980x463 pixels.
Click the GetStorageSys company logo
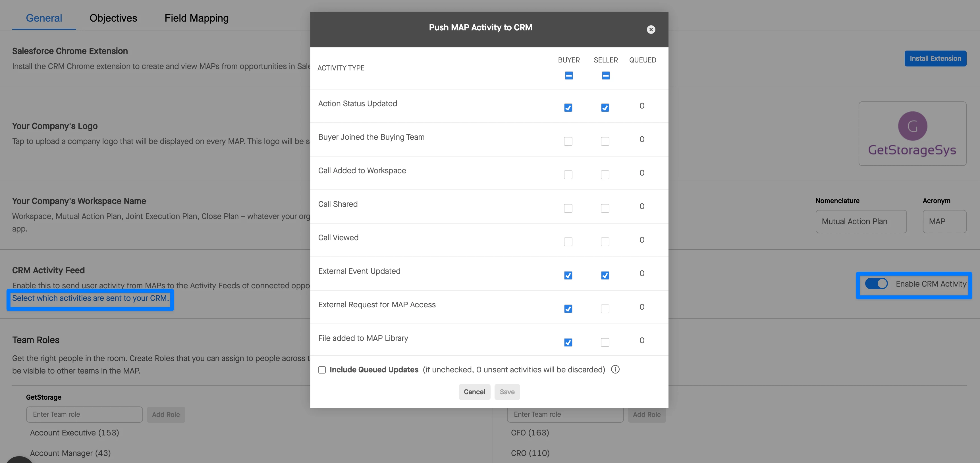click(912, 134)
